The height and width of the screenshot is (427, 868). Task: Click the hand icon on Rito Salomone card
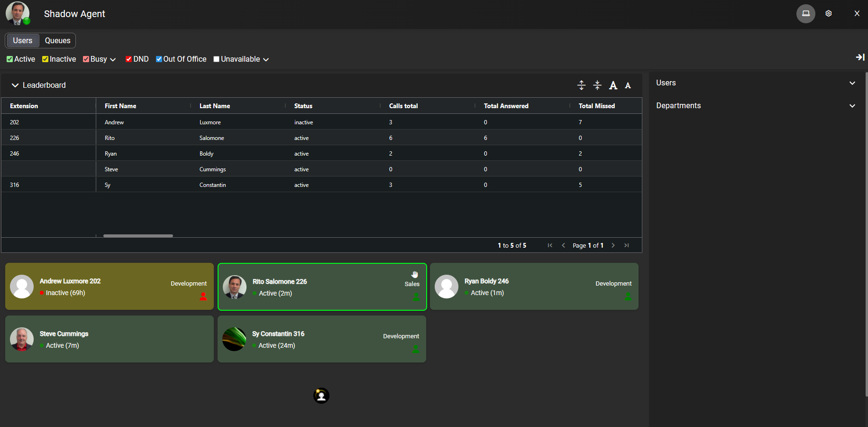pos(415,274)
